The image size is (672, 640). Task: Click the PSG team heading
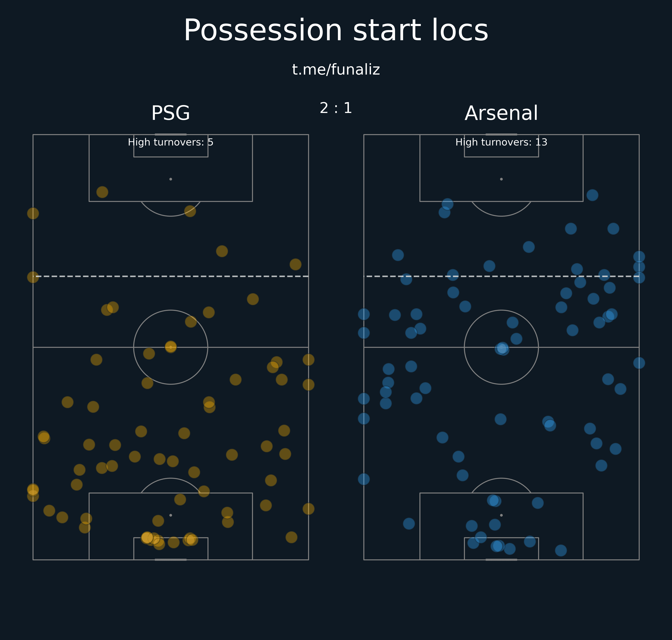170,113
